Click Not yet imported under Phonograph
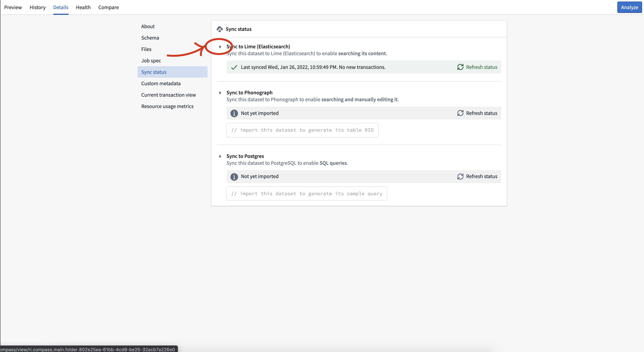The height and width of the screenshot is (352, 644). pyautogui.click(x=260, y=113)
